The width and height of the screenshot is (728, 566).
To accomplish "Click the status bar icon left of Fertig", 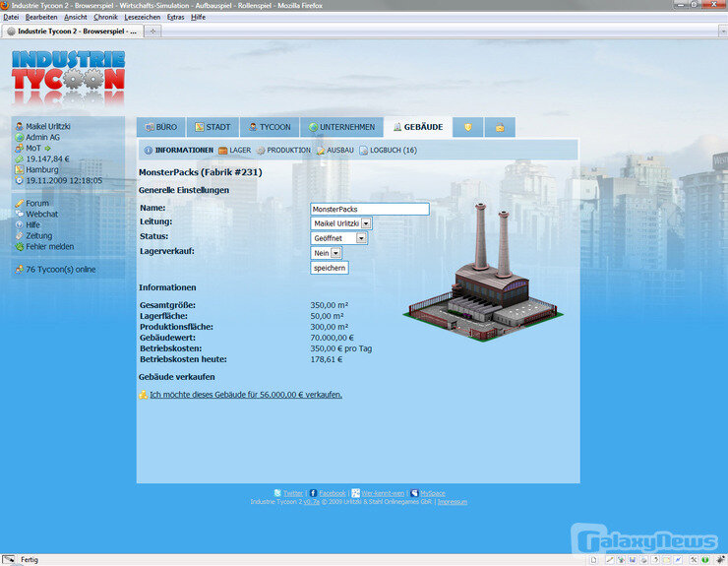I will (8, 559).
